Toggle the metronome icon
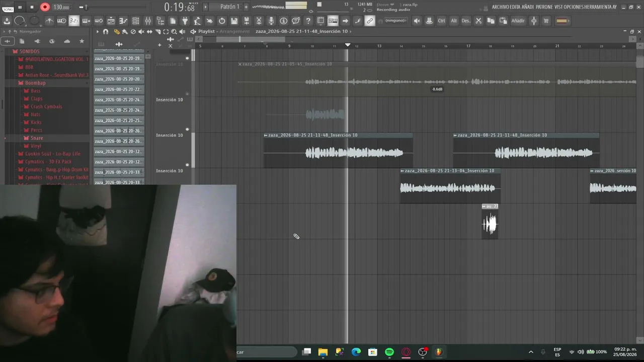Screen dimensions: 644x362 [49, 21]
